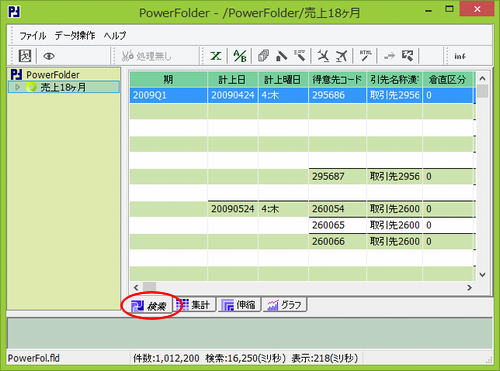
Task: Click the 計上日 column header
Action: pos(233,80)
